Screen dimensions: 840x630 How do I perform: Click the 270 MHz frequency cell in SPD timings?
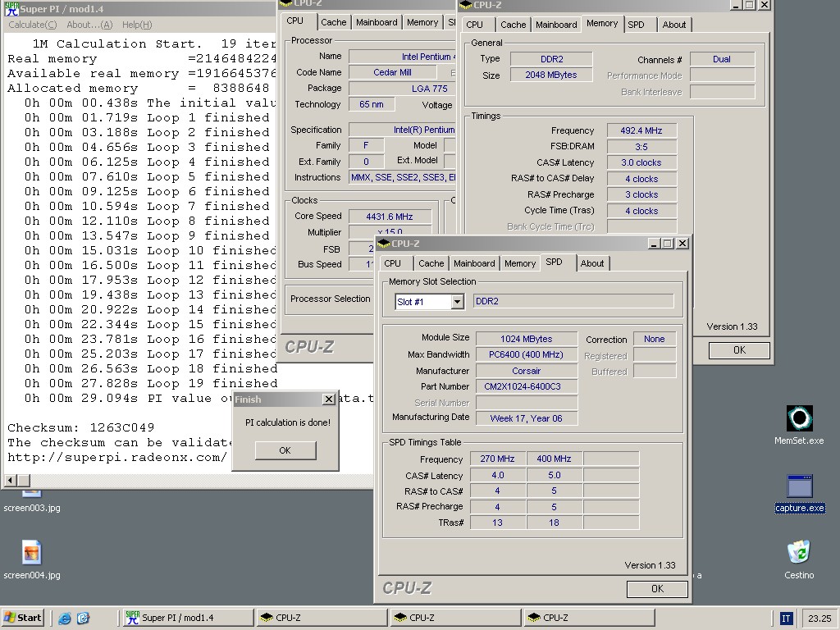(x=497, y=459)
